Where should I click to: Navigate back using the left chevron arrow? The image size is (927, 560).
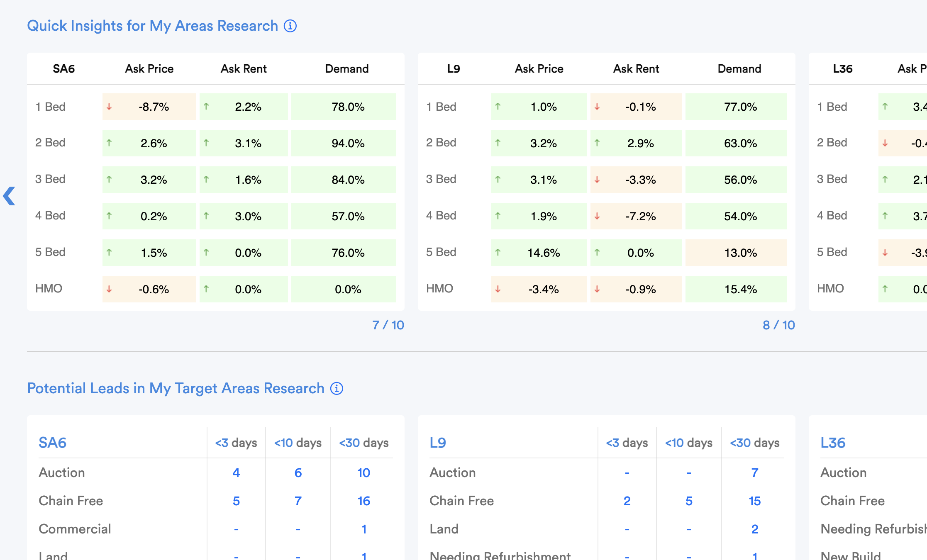tap(9, 196)
